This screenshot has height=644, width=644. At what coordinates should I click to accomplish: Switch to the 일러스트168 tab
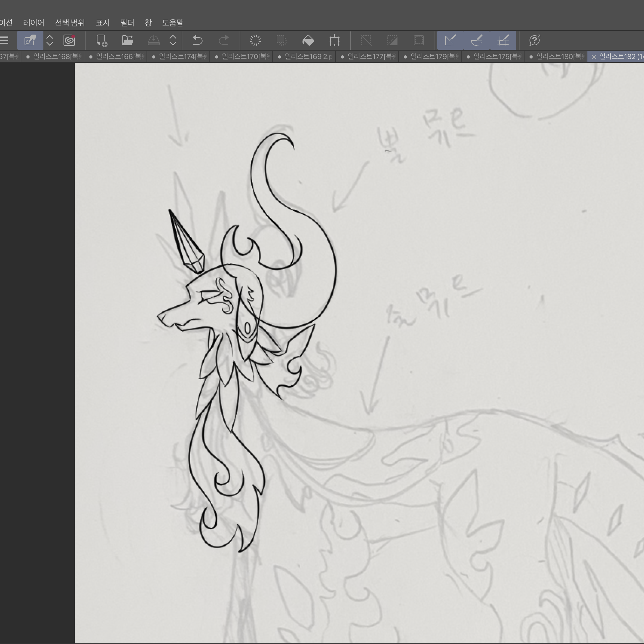click(x=53, y=57)
